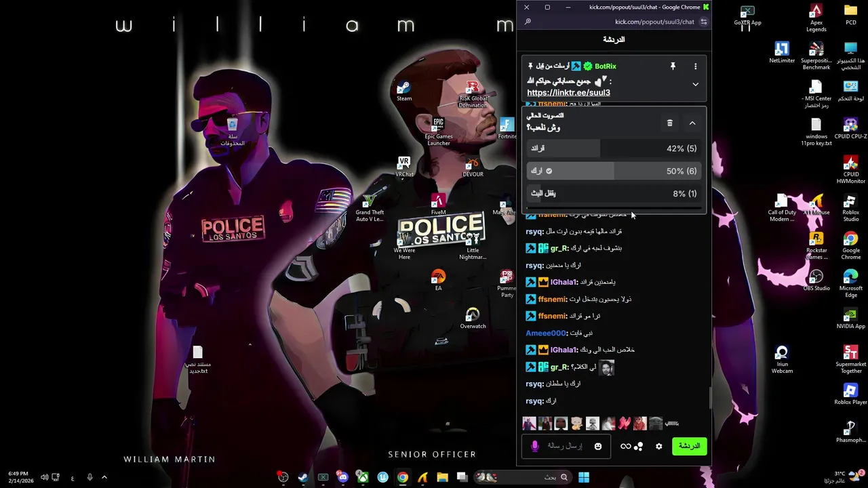The width and height of the screenshot is (868, 488).
Task: Open NetLimiter desktop shortcut
Action: click(x=782, y=53)
